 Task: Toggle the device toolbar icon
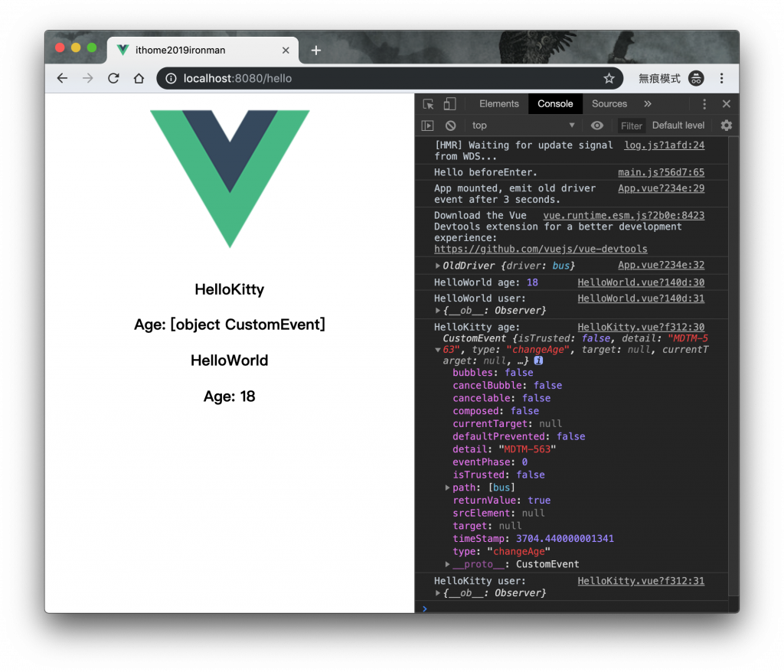(x=449, y=104)
